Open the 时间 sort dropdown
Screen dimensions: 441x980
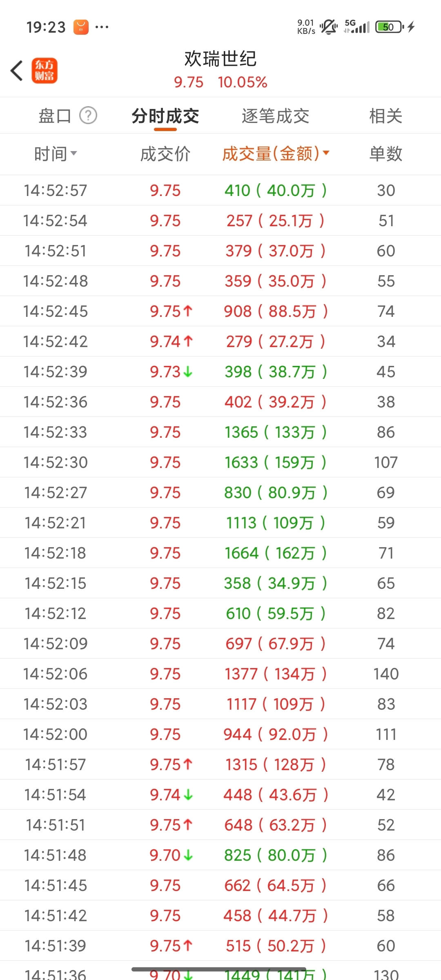click(x=56, y=154)
